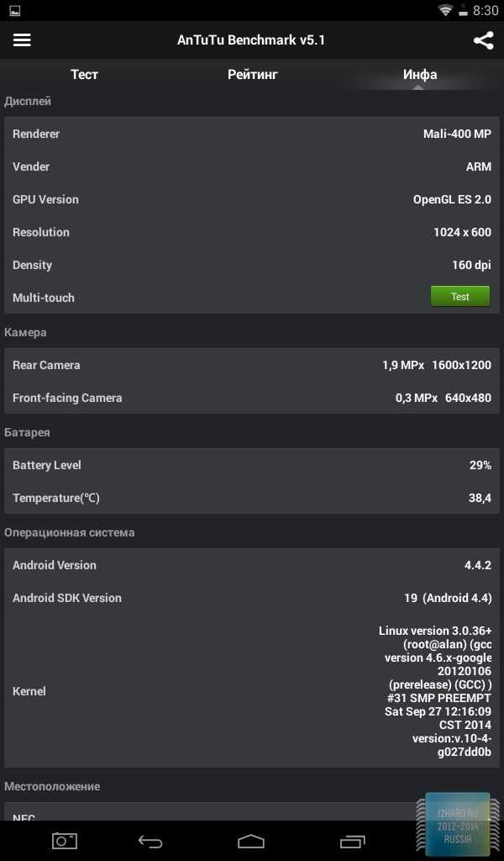Tap the Android back arrow icon
The width and height of the screenshot is (504, 861).
point(150,841)
